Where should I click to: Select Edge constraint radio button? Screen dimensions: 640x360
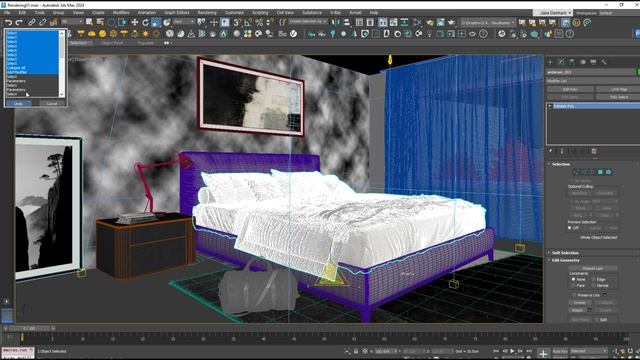coord(593,279)
